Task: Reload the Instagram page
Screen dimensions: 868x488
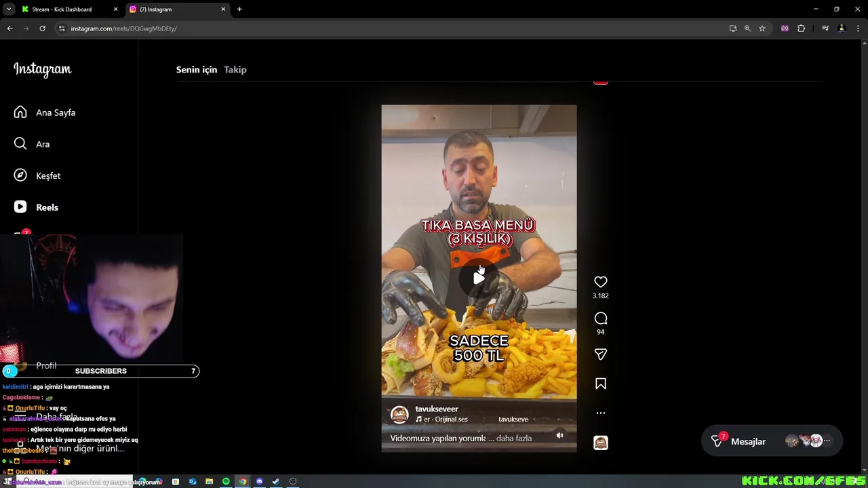Action: coord(42,28)
